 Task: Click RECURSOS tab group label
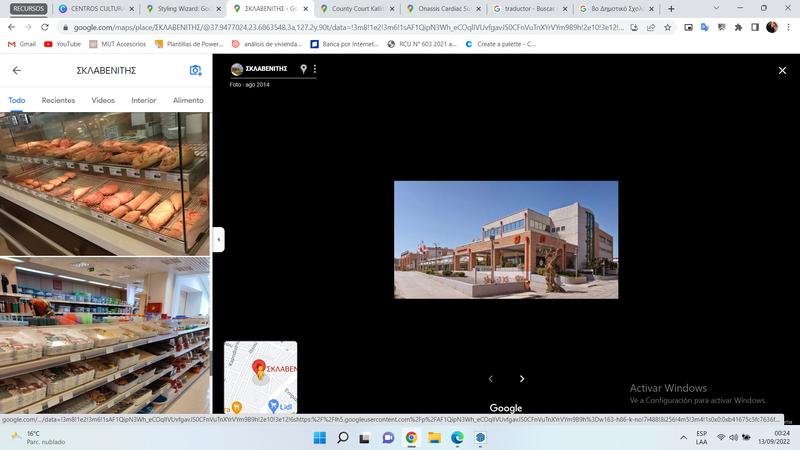[x=29, y=9]
